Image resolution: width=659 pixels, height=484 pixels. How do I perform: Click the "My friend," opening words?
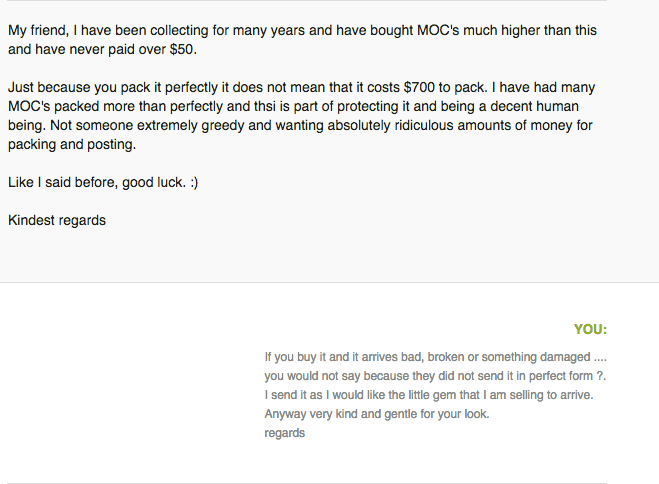pyautogui.click(x=38, y=31)
